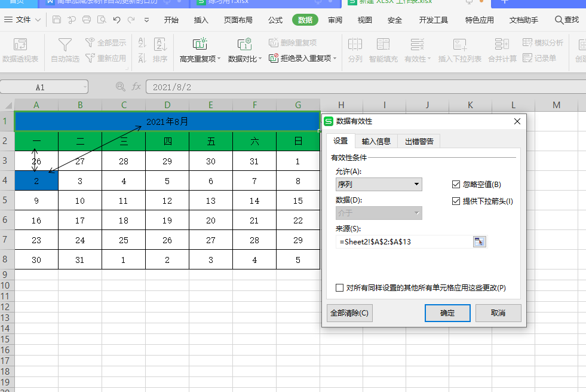Select the merged header cell 2021年8月

[167, 121]
